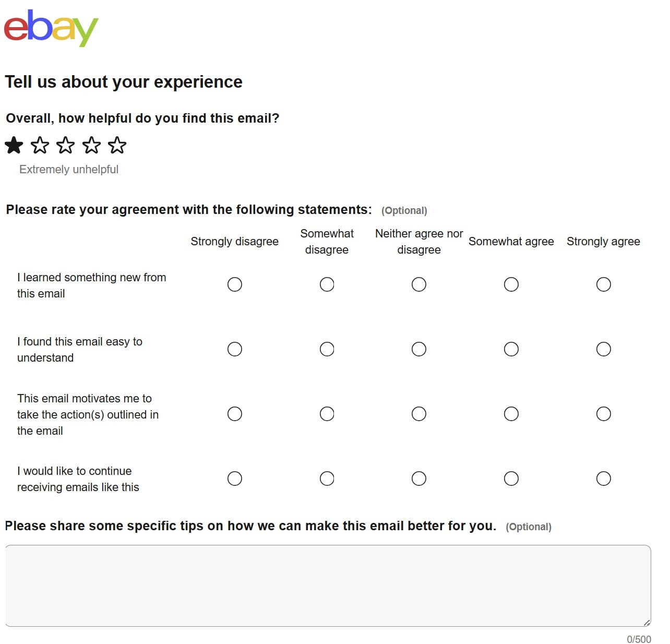Pick Somewhat agree for motivates me to act
The image size is (670, 644).
pos(511,414)
